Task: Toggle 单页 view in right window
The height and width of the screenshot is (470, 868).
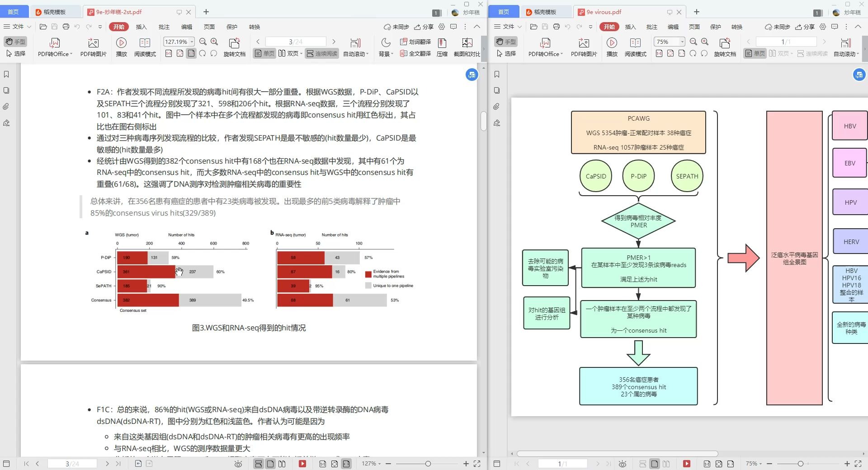Action: 755,53
